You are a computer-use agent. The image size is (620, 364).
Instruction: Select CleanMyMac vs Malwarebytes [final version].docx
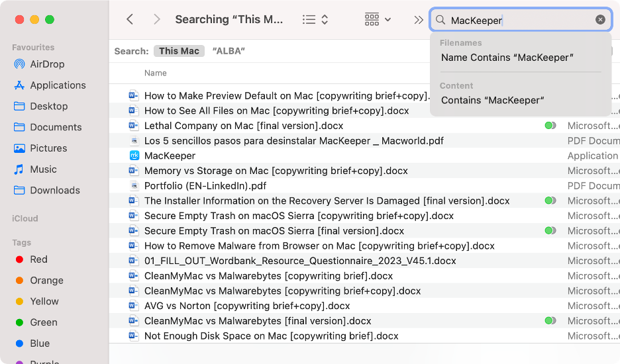coord(258,321)
